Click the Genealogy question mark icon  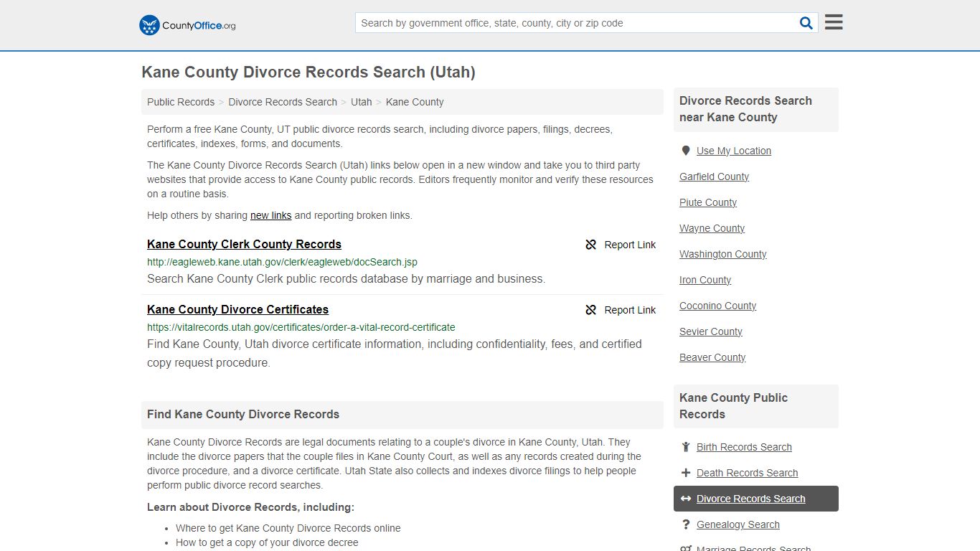tap(686, 524)
